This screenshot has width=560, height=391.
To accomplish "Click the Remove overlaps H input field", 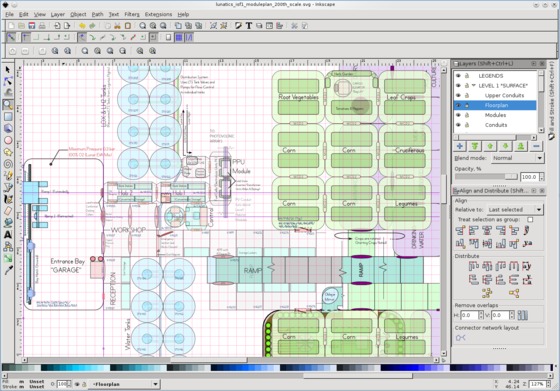I will (470, 315).
